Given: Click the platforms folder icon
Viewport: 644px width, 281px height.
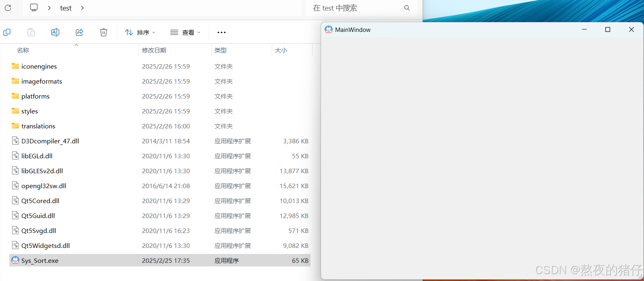Looking at the screenshot, I should 15,96.
